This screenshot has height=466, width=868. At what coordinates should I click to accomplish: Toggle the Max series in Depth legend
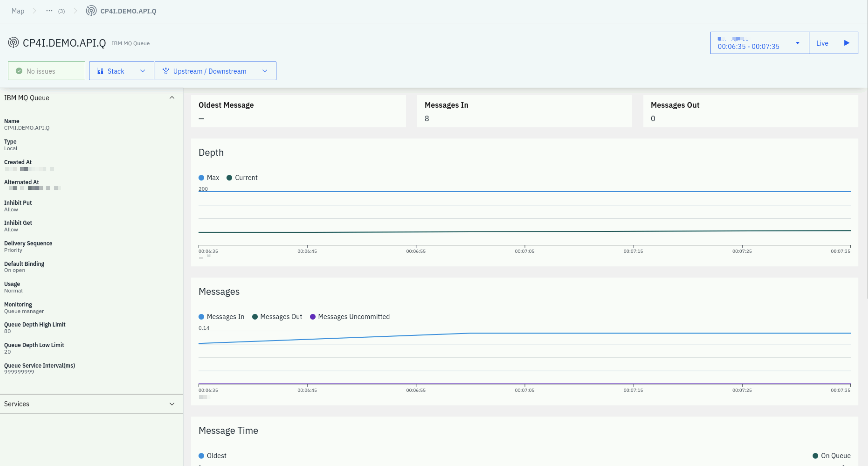click(x=209, y=178)
